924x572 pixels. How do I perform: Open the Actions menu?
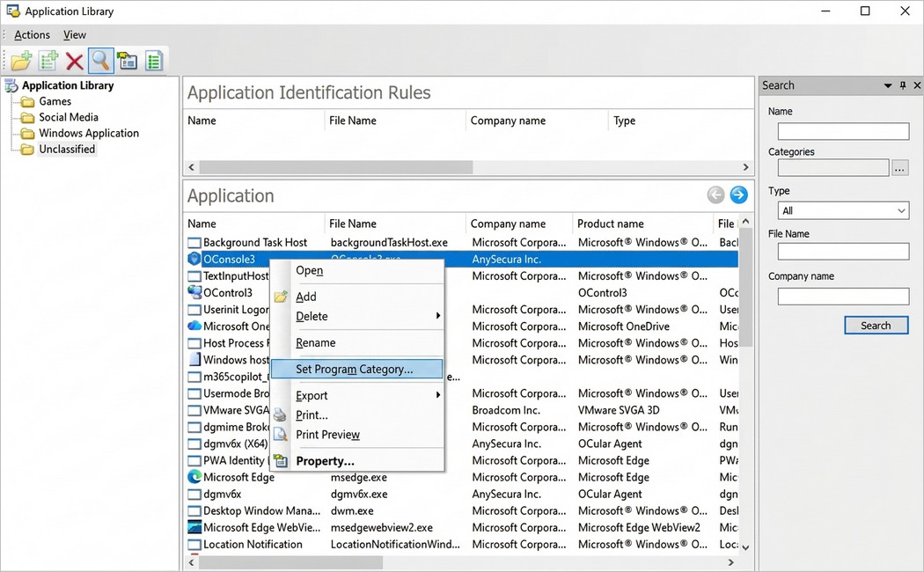click(x=32, y=34)
